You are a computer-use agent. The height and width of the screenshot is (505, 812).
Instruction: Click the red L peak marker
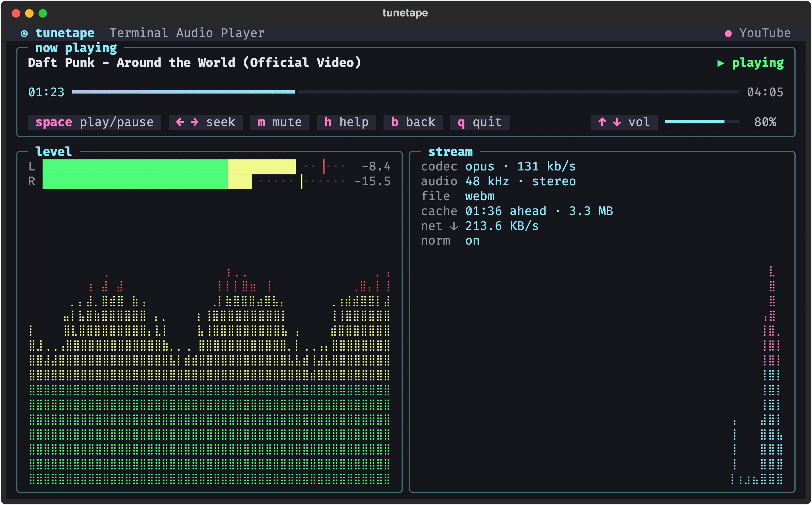(324, 167)
